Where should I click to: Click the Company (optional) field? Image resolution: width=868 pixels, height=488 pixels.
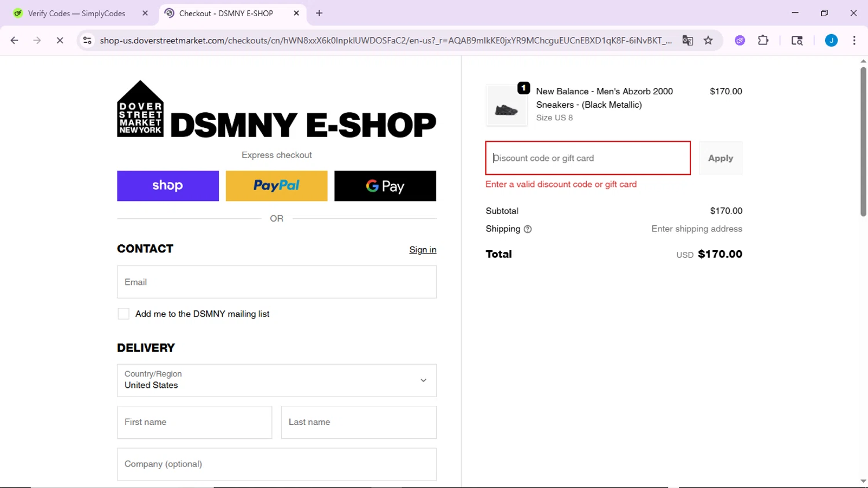pyautogui.click(x=277, y=464)
